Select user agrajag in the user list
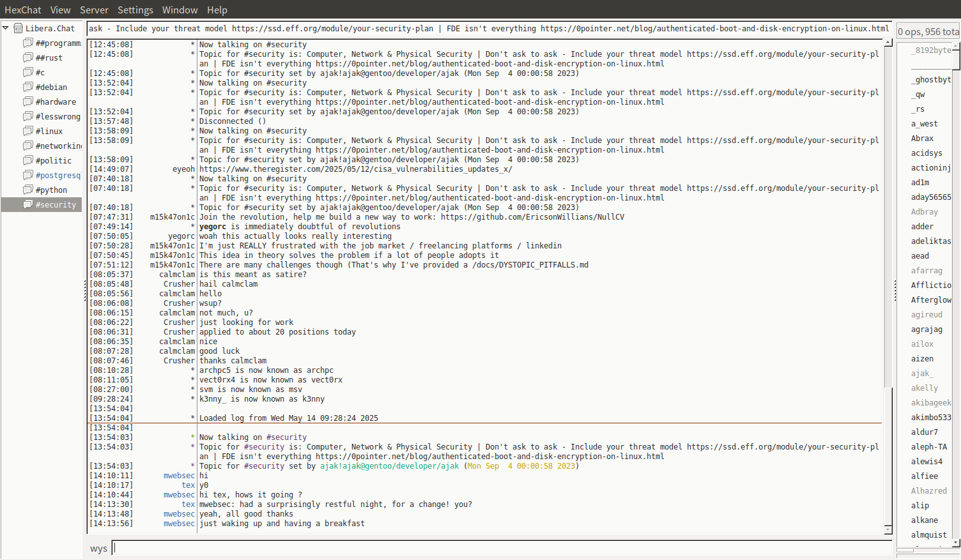The width and height of the screenshot is (961, 560). point(926,329)
